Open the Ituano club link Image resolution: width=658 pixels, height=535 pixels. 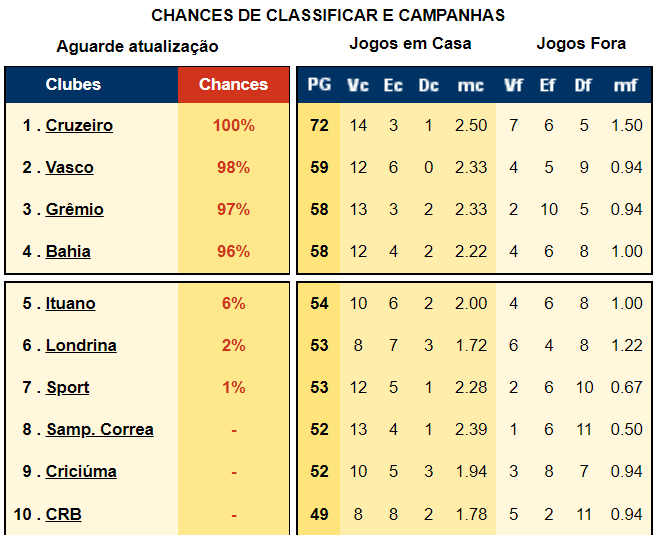[x=70, y=303]
